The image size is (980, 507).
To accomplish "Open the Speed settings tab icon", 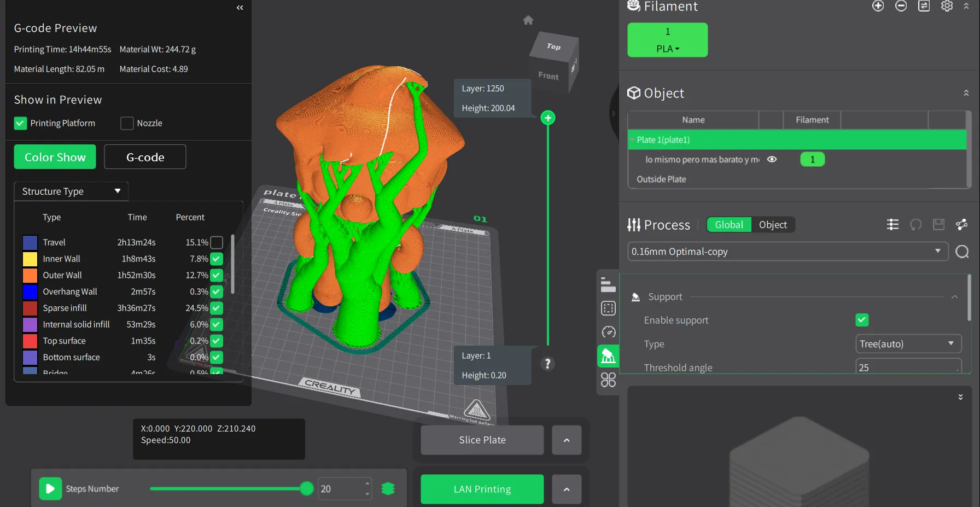I will pyautogui.click(x=608, y=332).
